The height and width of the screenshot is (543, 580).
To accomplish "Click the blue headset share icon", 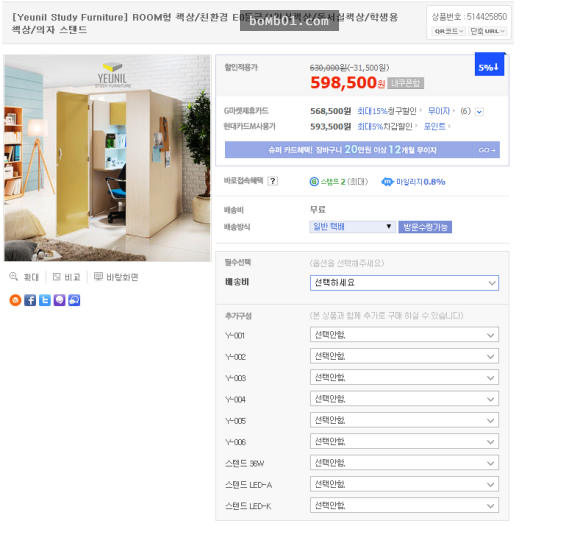I will tap(74, 300).
